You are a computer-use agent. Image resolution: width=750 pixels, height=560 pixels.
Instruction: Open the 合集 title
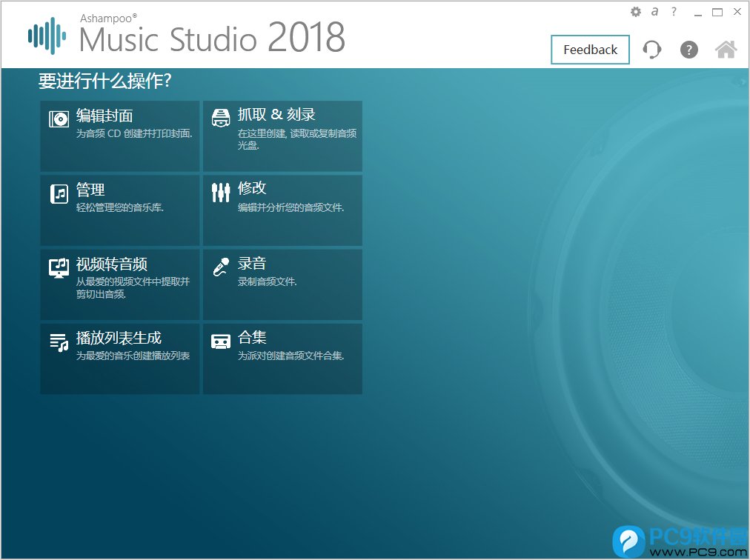252,337
